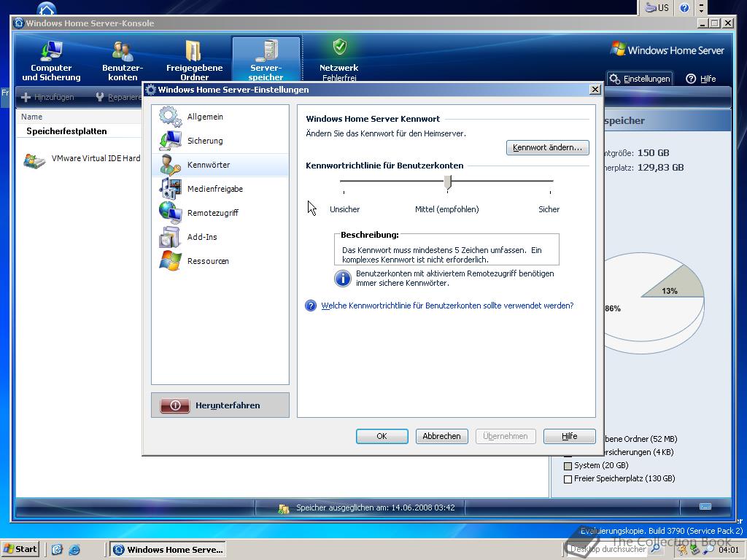
Task: Click the red power icon on Herunterfahren
Action: [175, 405]
